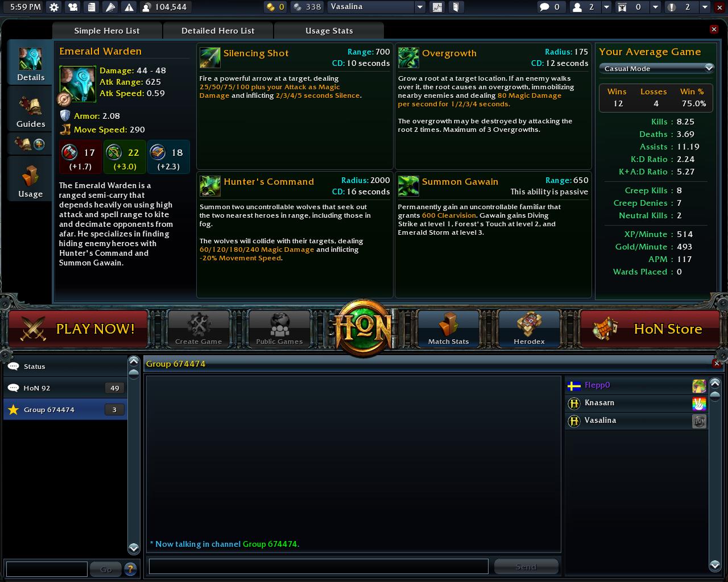Image resolution: width=728 pixels, height=582 pixels.
Task: Click the PLAY NOW! button
Action: point(78,329)
